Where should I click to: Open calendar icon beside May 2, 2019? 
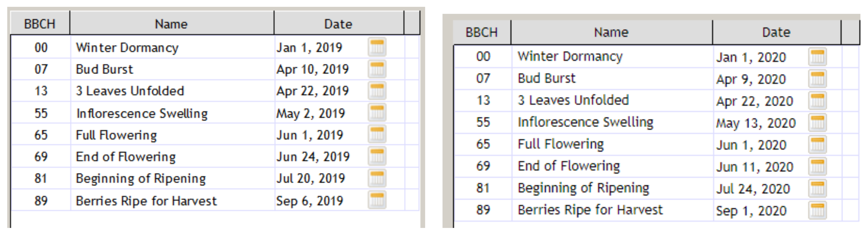[377, 113]
